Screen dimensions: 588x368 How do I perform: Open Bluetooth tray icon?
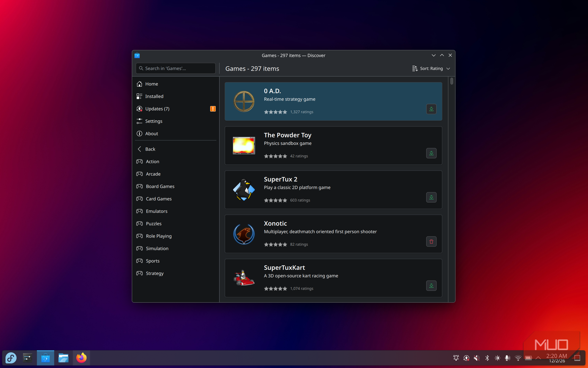[487, 358]
